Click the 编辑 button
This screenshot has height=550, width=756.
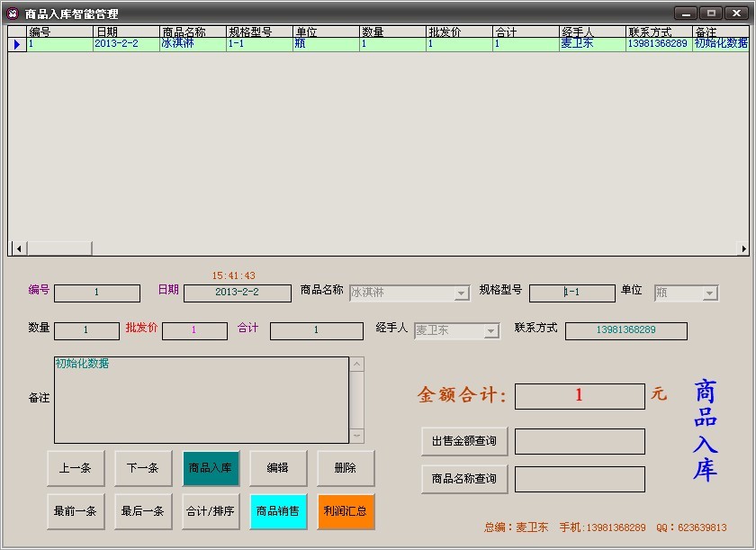(278, 468)
